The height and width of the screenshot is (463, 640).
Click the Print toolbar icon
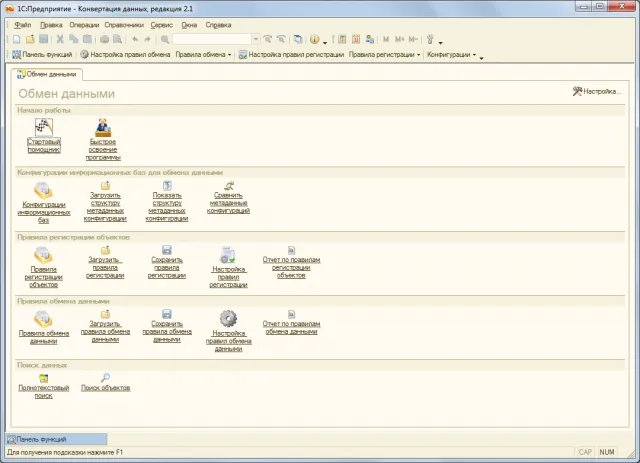pos(104,39)
